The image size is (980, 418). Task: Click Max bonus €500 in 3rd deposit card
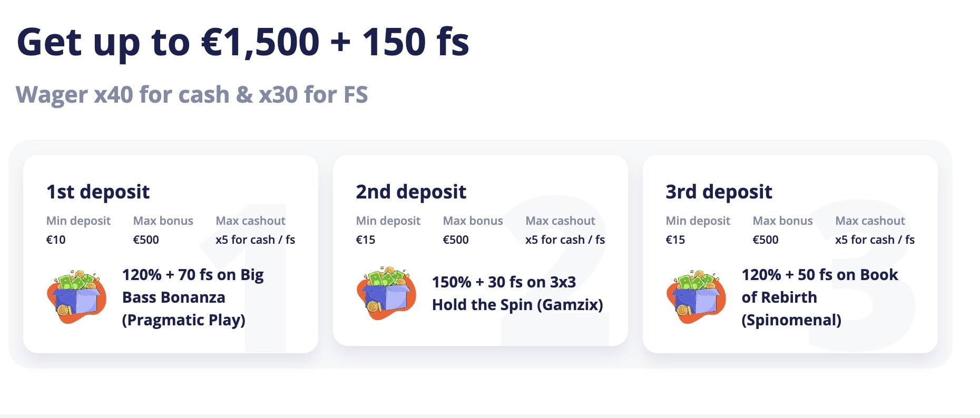(766, 240)
